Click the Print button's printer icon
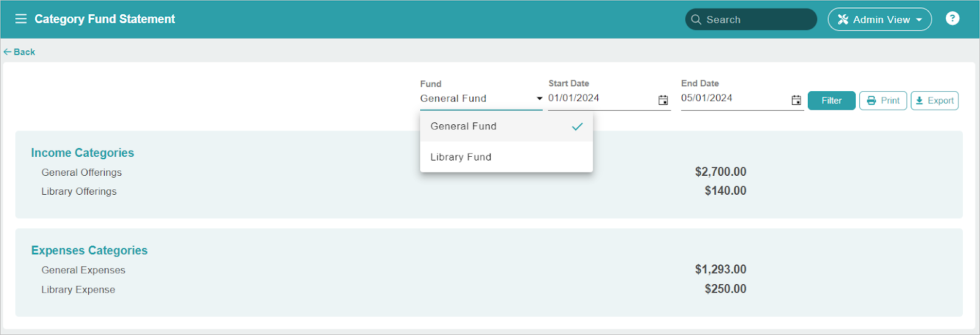 coord(872,100)
